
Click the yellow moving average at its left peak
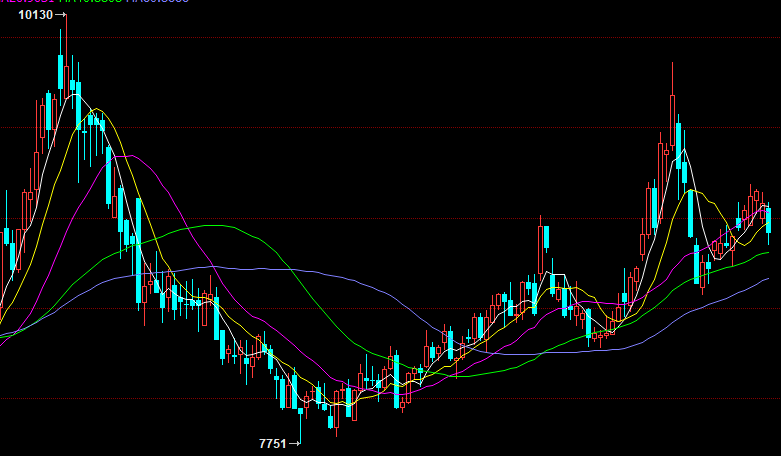tap(97, 108)
